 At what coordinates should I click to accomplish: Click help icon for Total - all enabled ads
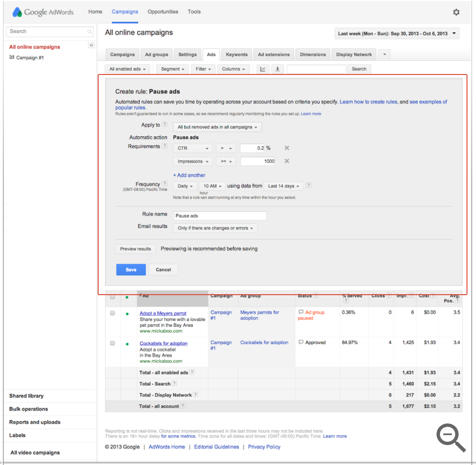click(192, 372)
